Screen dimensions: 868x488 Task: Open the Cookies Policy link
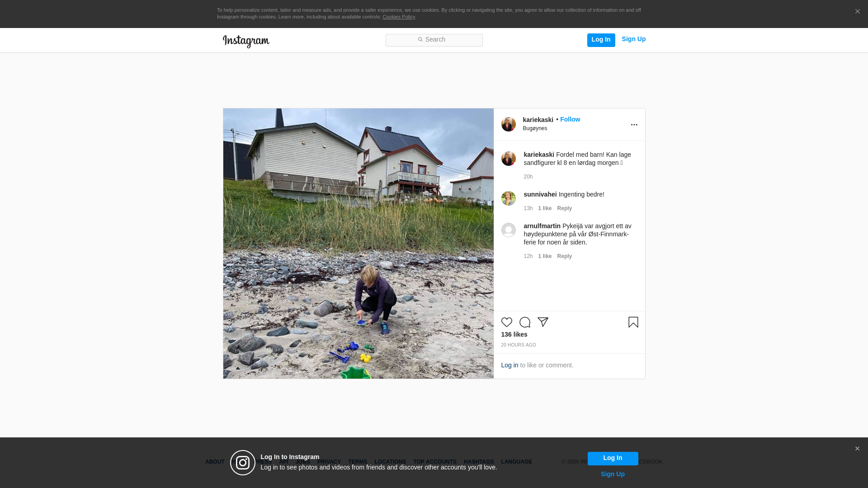point(398,17)
